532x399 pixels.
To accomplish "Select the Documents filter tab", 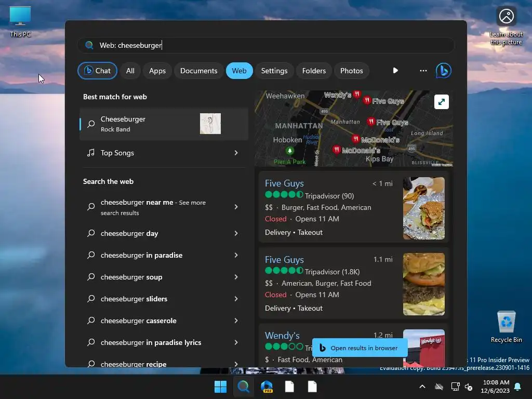I will pyautogui.click(x=199, y=71).
